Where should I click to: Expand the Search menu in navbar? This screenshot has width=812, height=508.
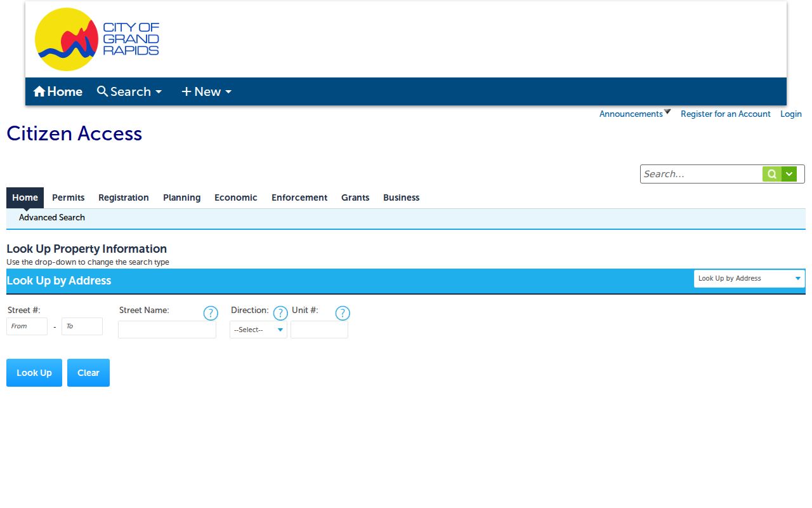pos(129,91)
